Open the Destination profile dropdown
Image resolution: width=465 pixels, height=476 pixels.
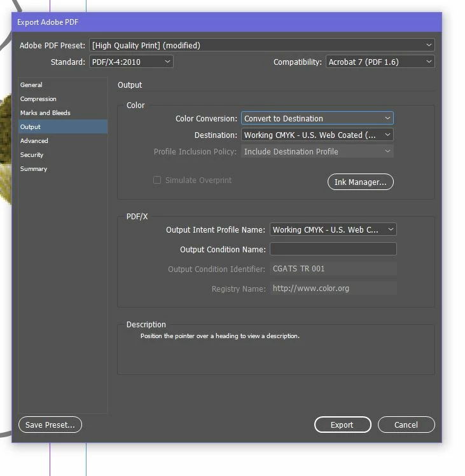pyautogui.click(x=317, y=135)
